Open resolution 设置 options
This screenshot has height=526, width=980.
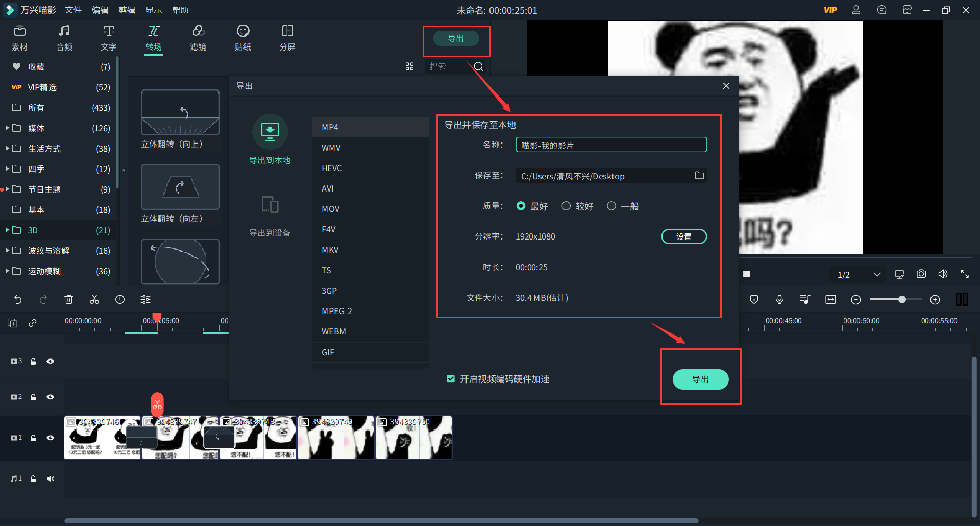pos(684,236)
